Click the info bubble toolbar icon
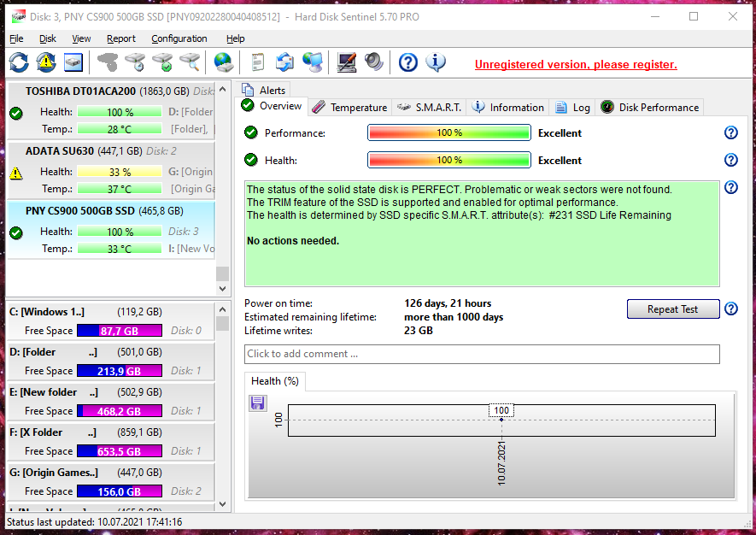 click(436, 62)
